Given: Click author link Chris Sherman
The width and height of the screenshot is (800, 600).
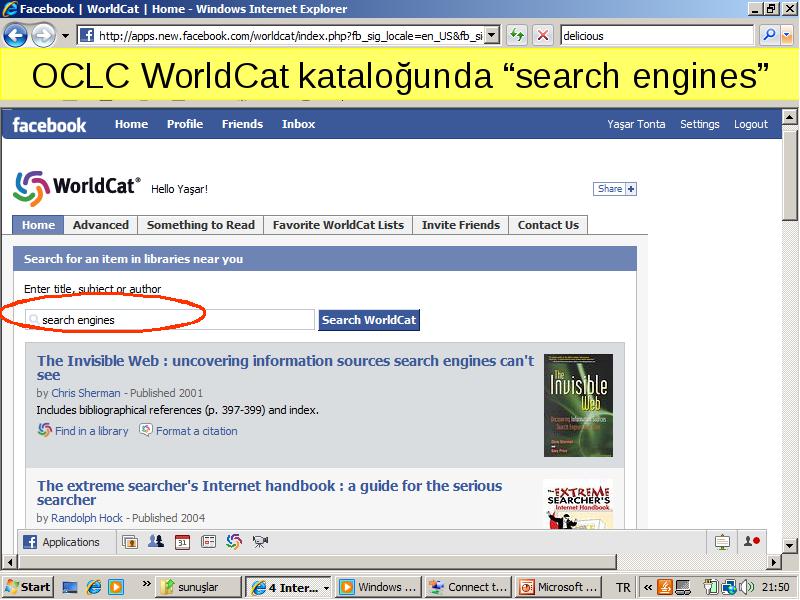Looking at the screenshot, I should click(x=86, y=393).
